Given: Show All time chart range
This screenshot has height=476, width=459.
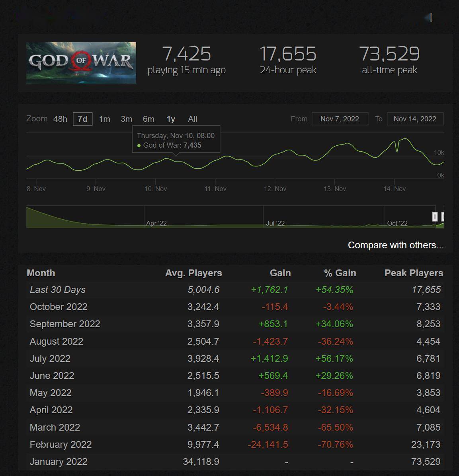Looking at the screenshot, I should [x=192, y=119].
